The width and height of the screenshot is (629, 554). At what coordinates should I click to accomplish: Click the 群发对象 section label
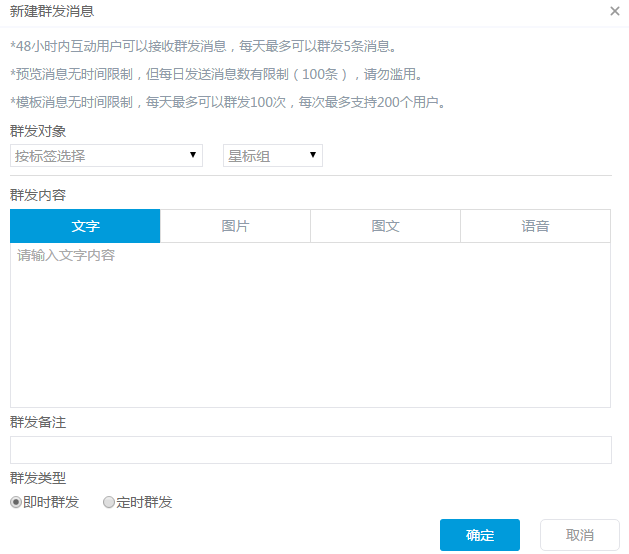[x=38, y=131]
